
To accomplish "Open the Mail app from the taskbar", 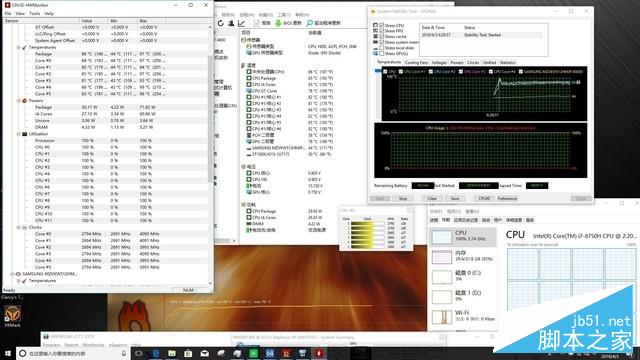I will coord(204,353).
